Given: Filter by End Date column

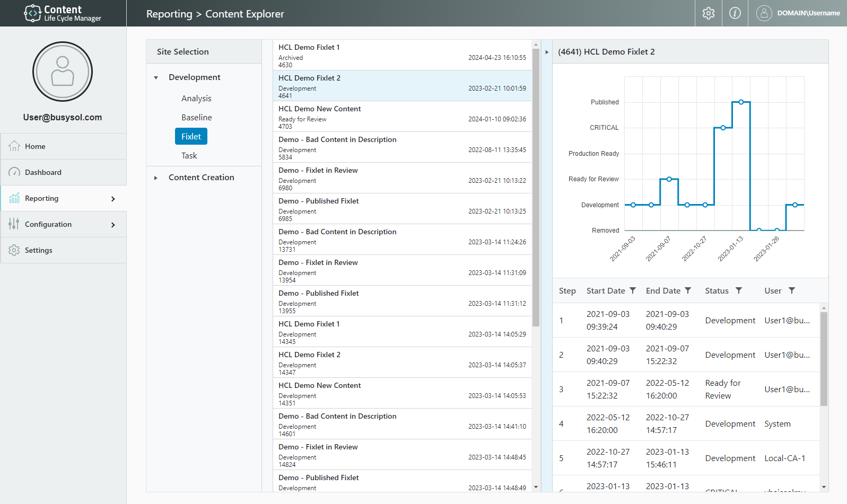Looking at the screenshot, I should pyautogui.click(x=688, y=290).
